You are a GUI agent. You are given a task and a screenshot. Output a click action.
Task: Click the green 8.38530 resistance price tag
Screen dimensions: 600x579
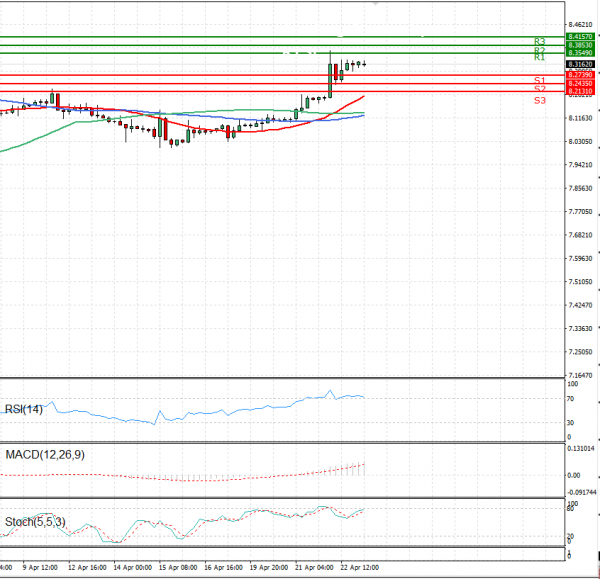pos(580,45)
